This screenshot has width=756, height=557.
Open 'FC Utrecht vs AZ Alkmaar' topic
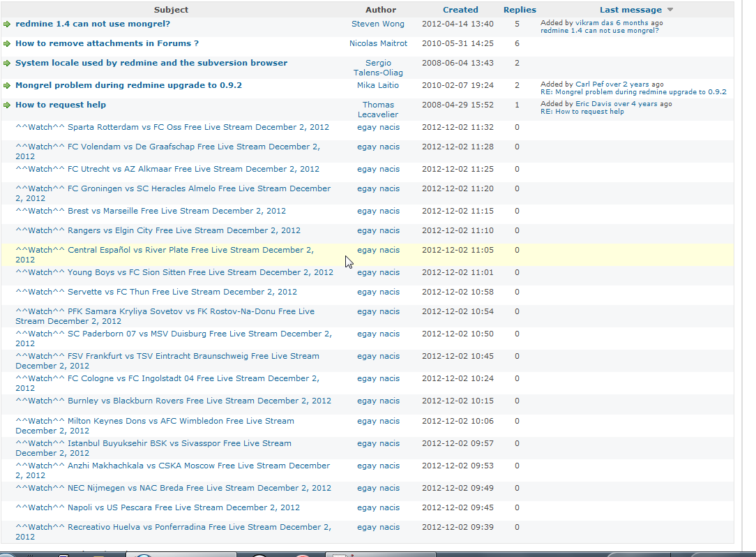click(167, 169)
